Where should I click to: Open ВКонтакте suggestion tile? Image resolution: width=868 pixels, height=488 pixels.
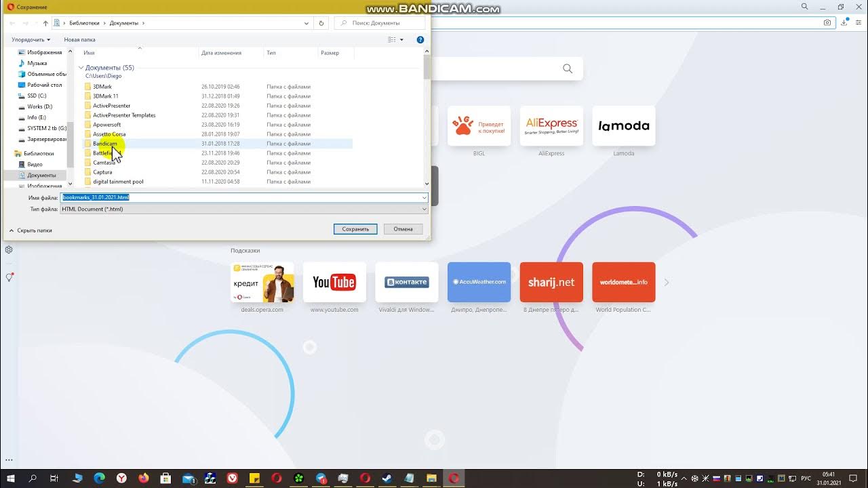[407, 282]
